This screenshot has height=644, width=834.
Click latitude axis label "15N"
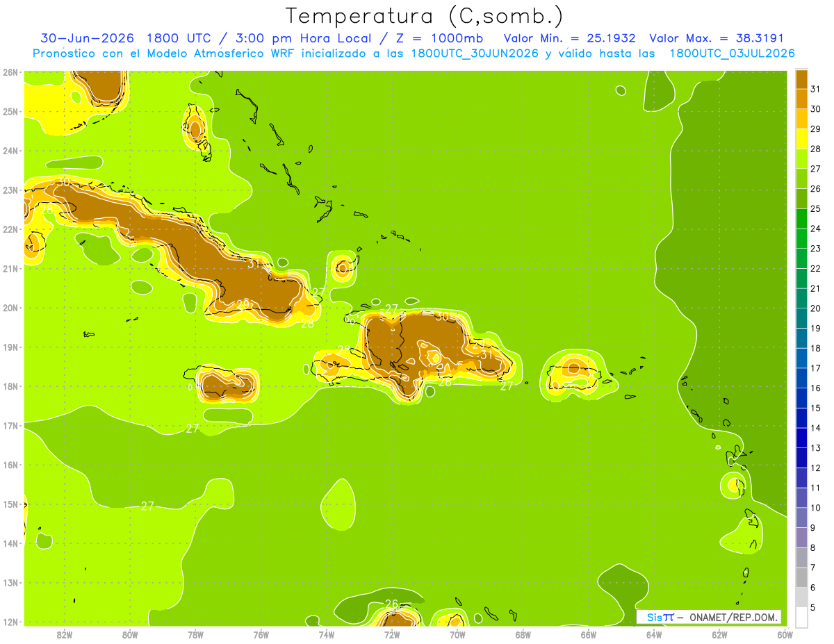click(10, 504)
